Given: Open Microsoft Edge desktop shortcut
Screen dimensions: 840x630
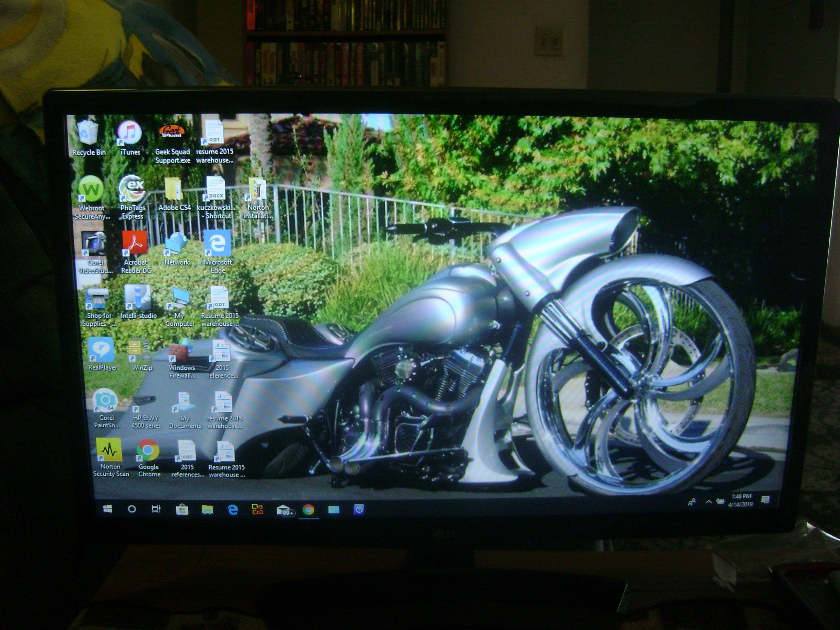Looking at the screenshot, I should (217, 244).
